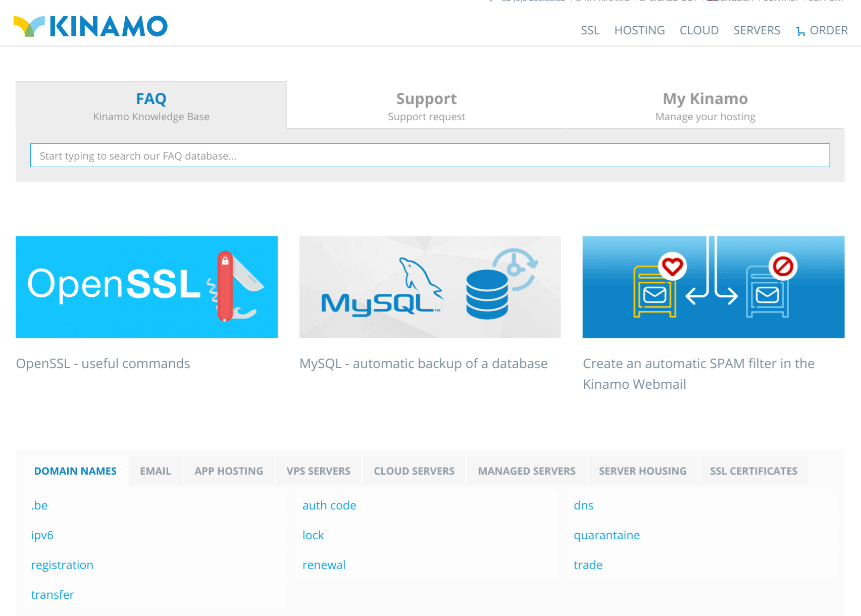Read 'MySQL - automatic backup of a database'
The height and width of the screenshot is (616, 861).
pos(423,364)
